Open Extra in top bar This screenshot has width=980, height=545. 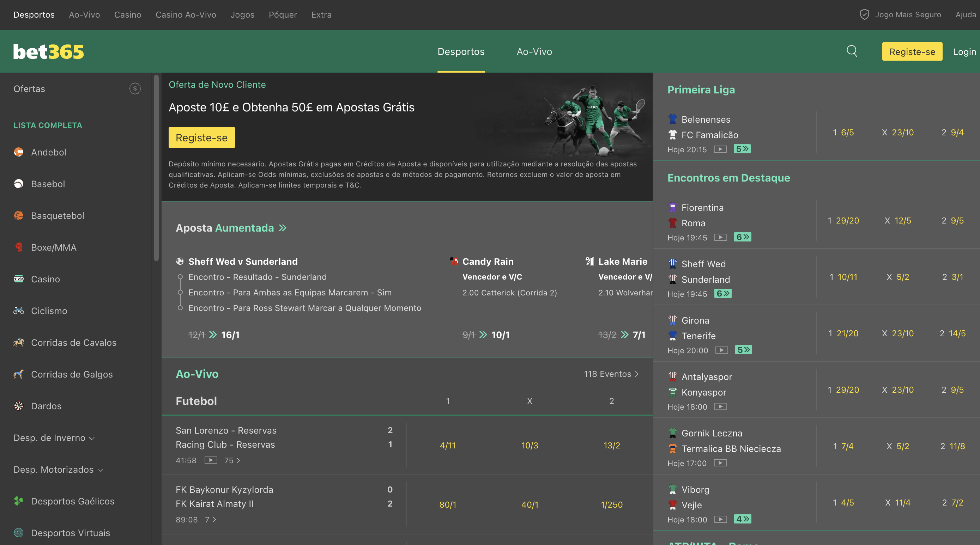[x=321, y=14]
